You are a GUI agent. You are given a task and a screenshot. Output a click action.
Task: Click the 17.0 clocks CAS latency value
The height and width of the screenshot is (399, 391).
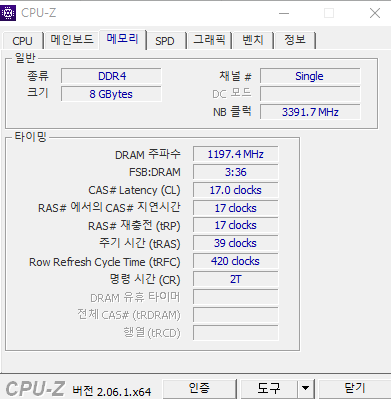pyautogui.click(x=236, y=190)
